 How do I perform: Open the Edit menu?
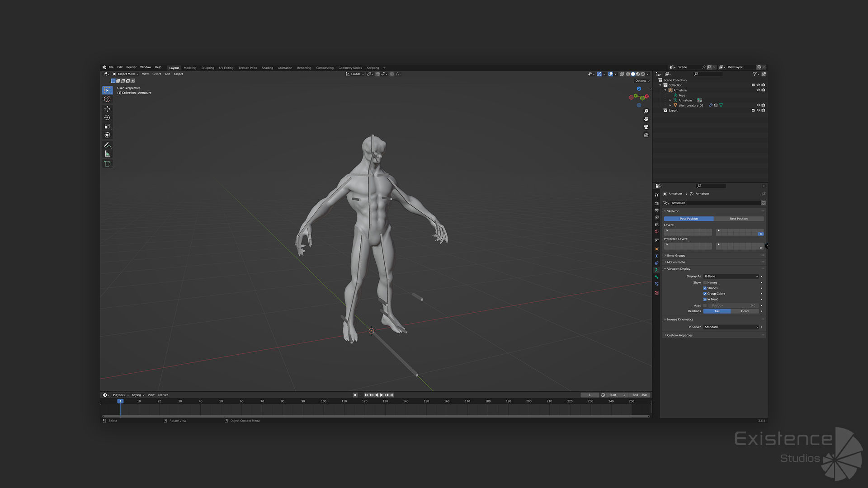pos(120,67)
